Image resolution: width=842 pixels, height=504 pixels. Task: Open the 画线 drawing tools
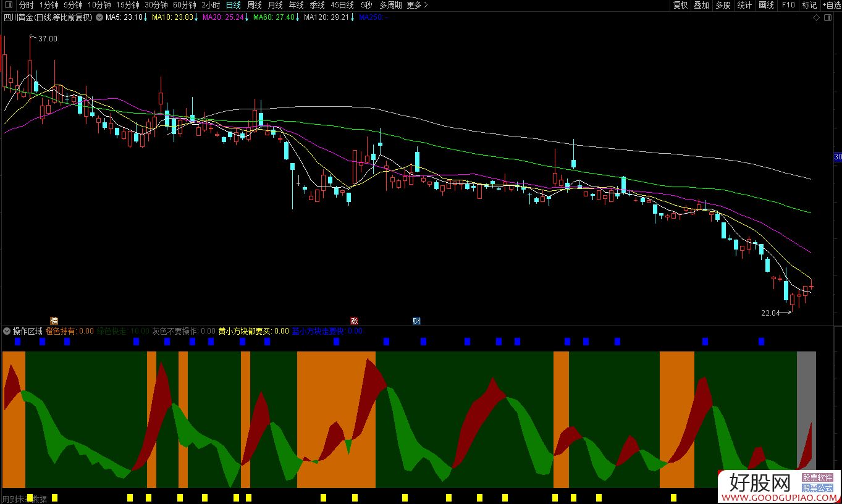pos(766,5)
